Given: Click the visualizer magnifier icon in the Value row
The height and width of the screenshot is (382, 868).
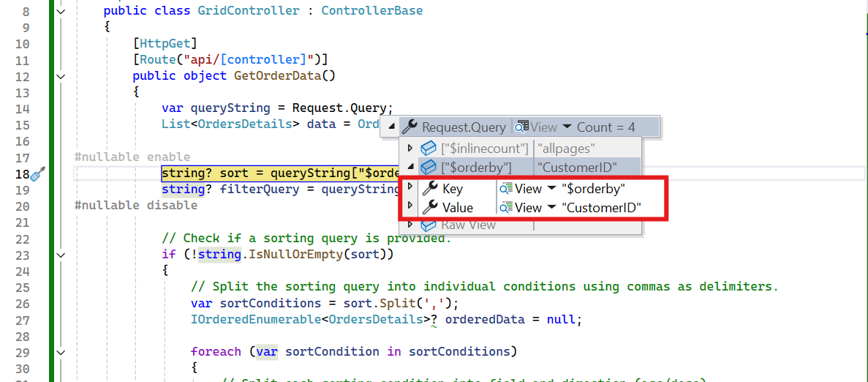Looking at the screenshot, I should (x=505, y=207).
